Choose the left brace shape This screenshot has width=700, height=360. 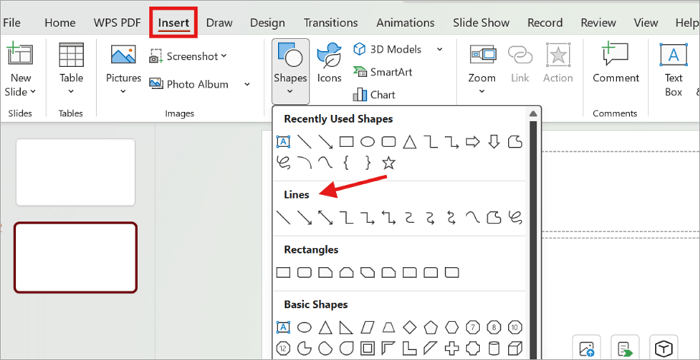(346, 163)
